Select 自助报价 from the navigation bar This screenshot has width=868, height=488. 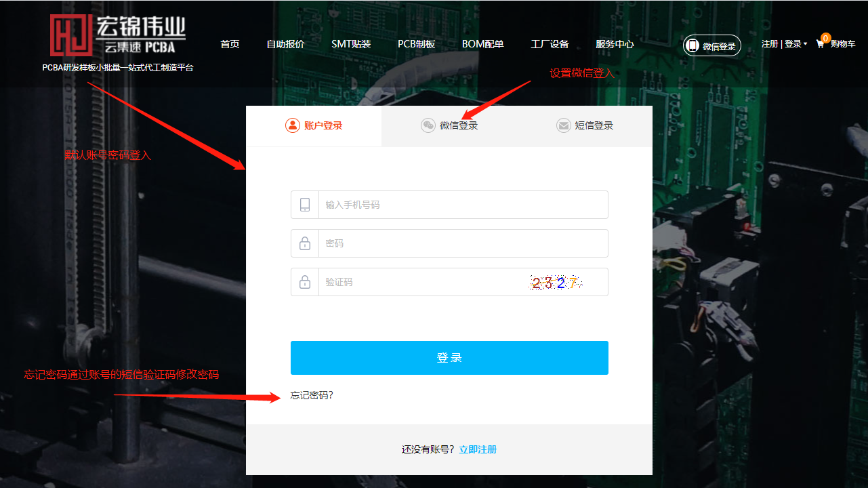[285, 43]
